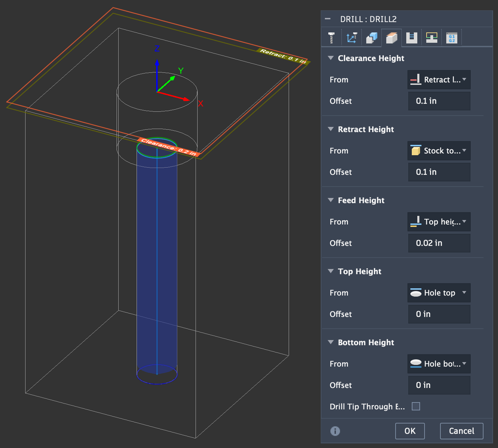The width and height of the screenshot is (498, 448).
Task: Click Top Height Offset field
Action: (x=439, y=314)
